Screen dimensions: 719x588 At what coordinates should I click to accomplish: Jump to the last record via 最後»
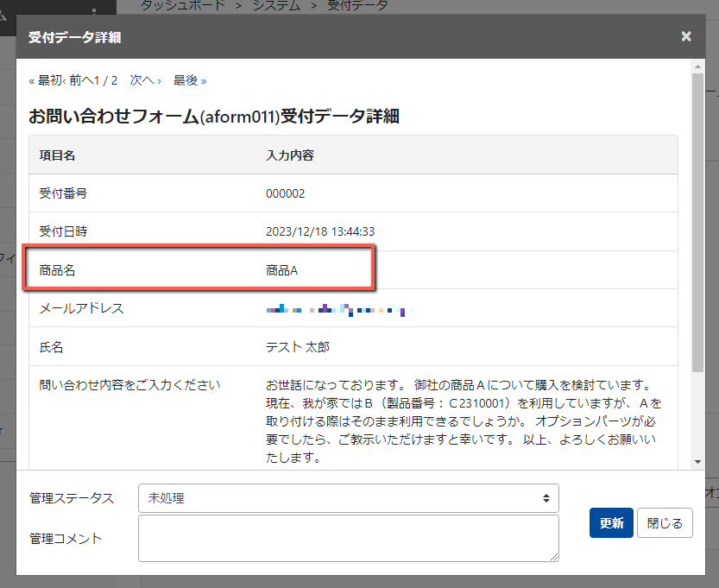click(188, 80)
